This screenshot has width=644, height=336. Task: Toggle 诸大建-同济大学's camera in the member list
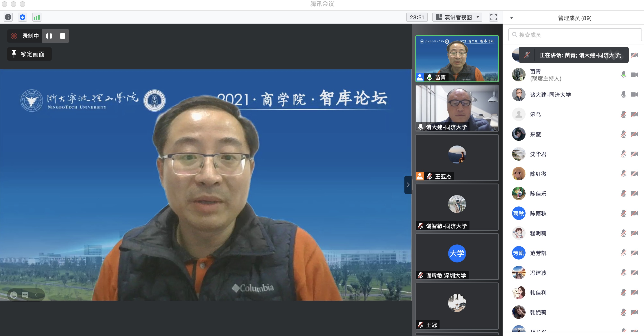point(634,95)
